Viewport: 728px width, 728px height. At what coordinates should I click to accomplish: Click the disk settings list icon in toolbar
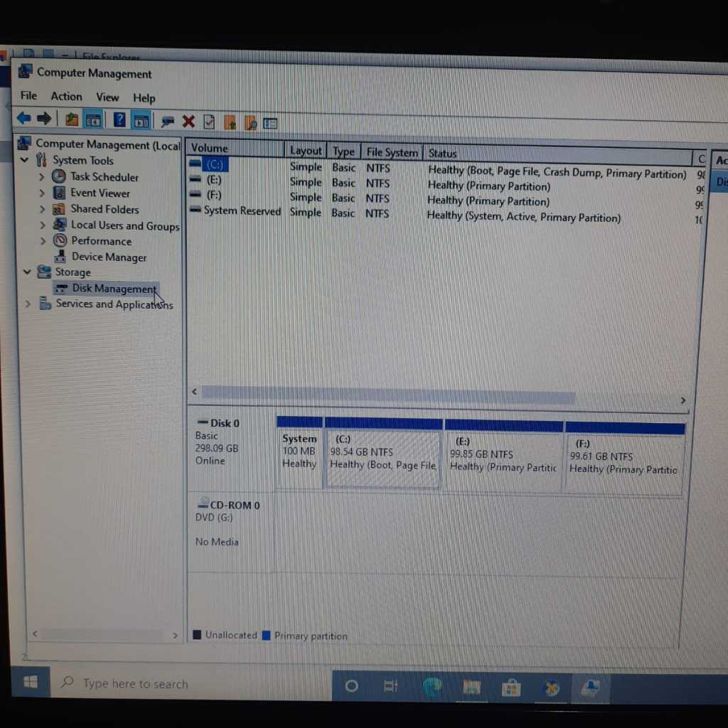click(x=270, y=124)
